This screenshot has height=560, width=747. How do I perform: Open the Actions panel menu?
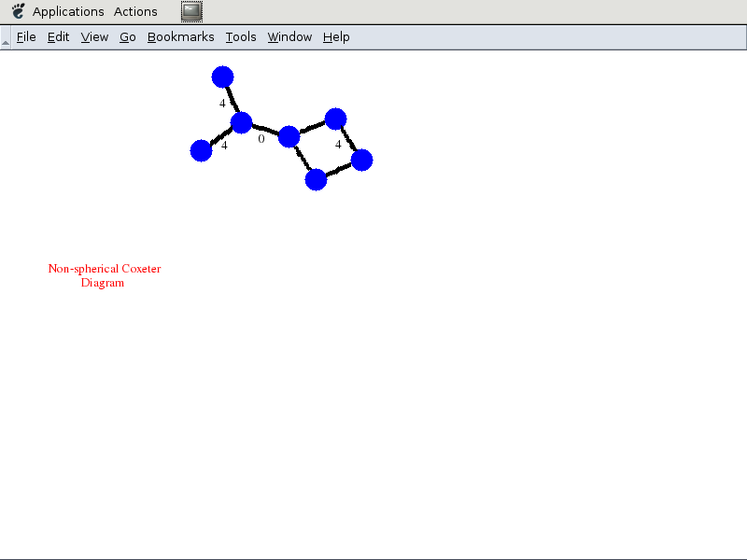(135, 11)
